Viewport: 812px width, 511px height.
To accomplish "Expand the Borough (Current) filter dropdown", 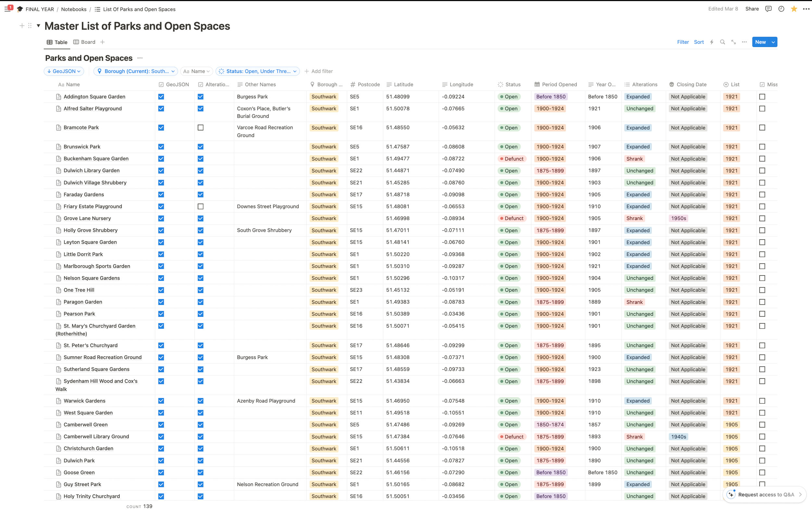I will tap(136, 71).
